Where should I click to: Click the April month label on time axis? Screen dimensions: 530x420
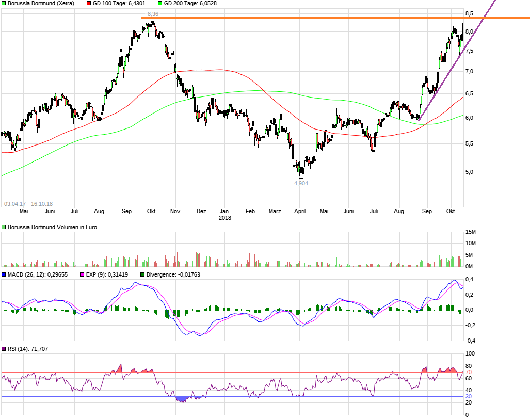(300, 211)
